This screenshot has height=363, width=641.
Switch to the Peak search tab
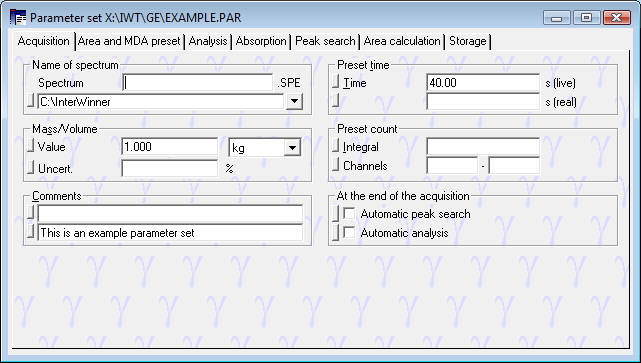pyautogui.click(x=325, y=41)
